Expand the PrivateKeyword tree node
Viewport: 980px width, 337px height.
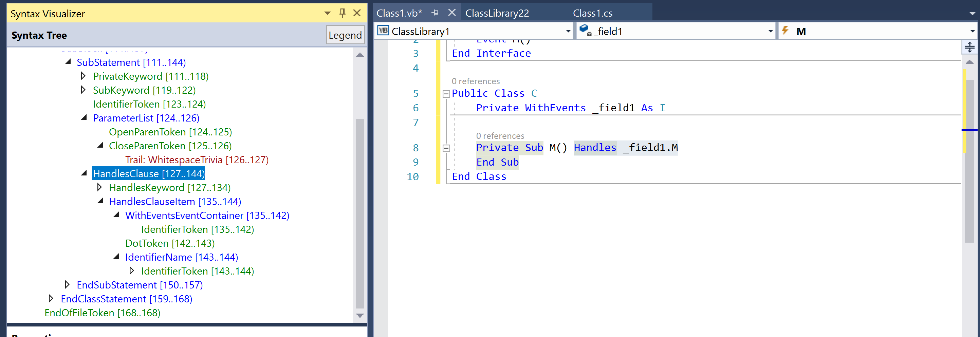(x=83, y=76)
